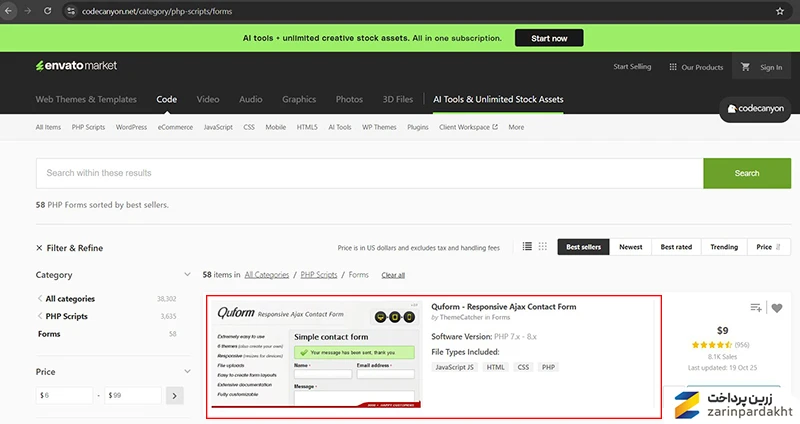Collapse the Price filter section

tap(187, 371)
